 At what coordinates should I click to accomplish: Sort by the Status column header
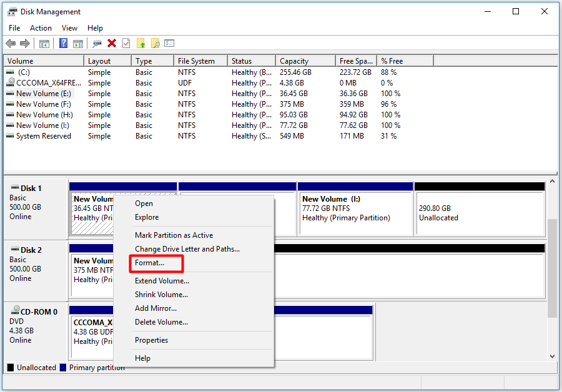coord(252,61)
